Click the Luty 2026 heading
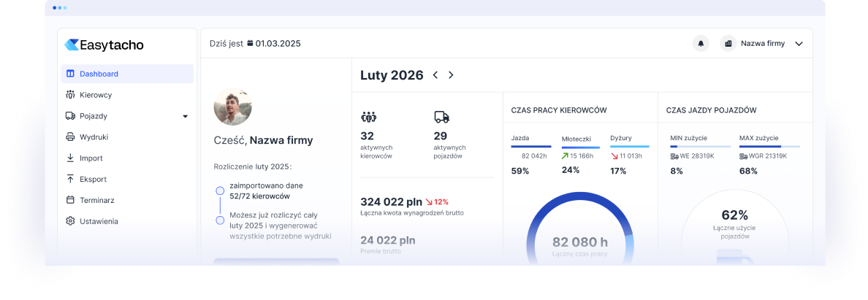Screen dimensions: 868x300 pos(392,75)
